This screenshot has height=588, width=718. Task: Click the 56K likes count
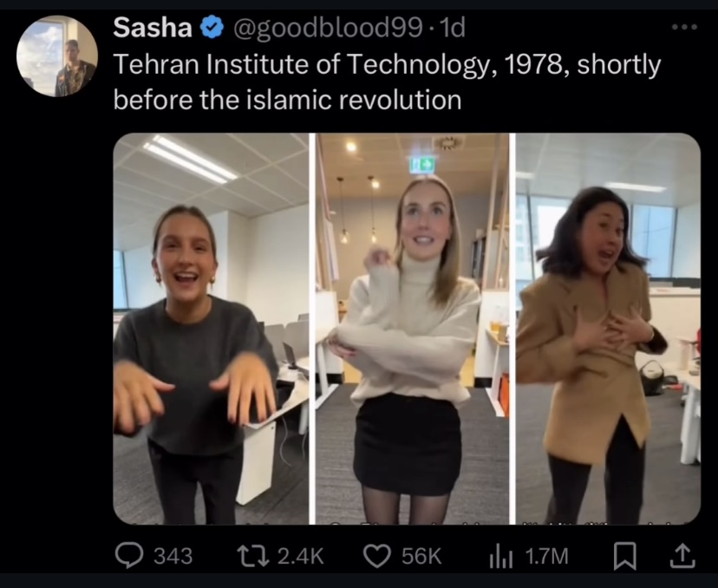421,556
